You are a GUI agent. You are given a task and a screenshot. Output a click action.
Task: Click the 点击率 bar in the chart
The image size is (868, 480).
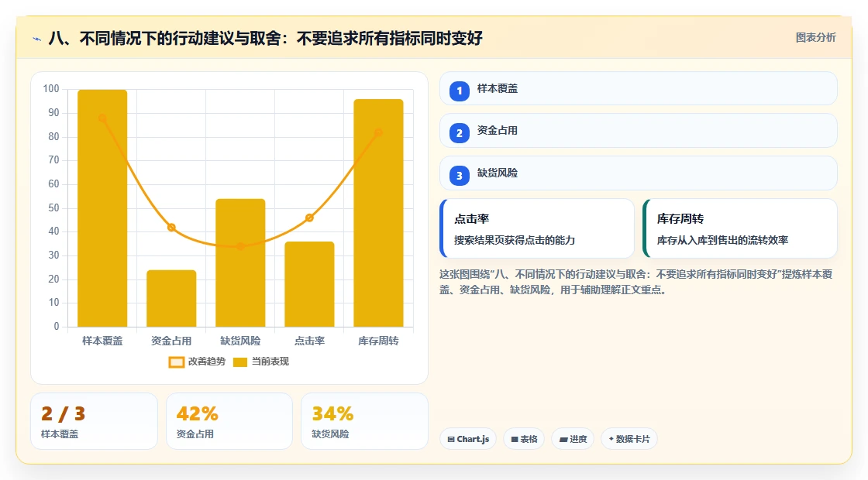[x=309, y=284]
